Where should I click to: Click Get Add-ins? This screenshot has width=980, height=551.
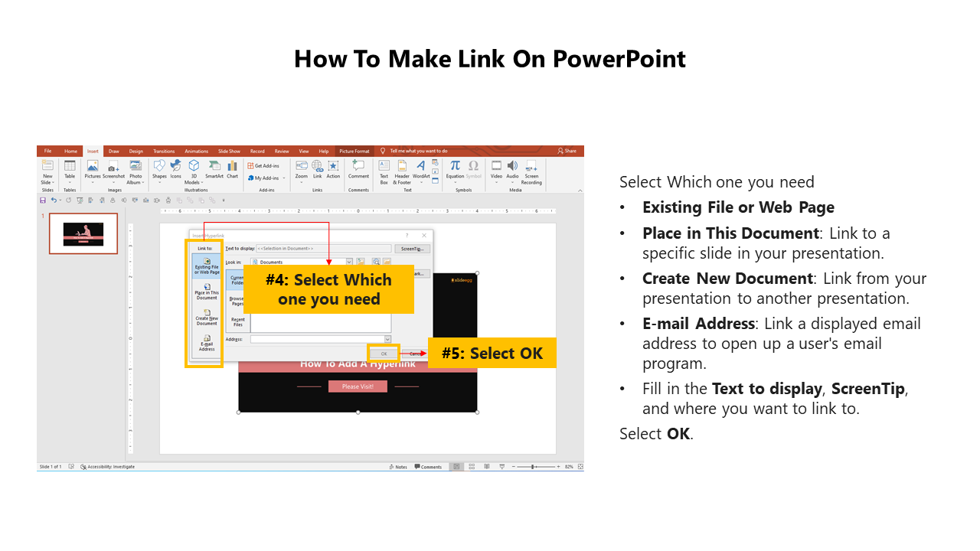pyautogui.click(x=263, y=165)
